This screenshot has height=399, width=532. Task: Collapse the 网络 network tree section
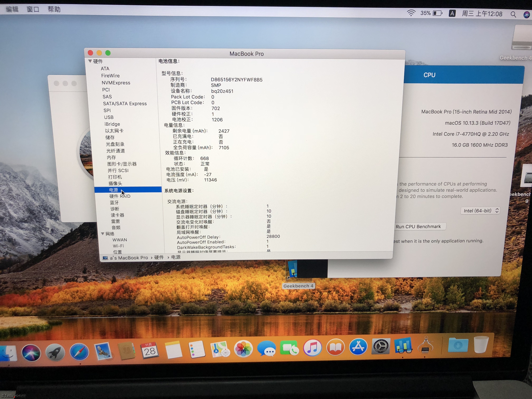103,234
